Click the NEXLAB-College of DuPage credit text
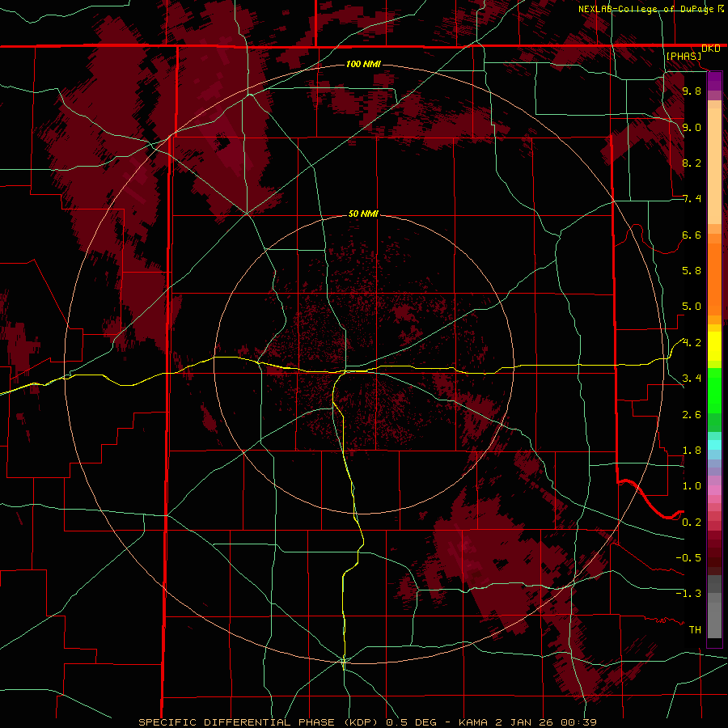 pyautogui.click(x=645, y=9)
